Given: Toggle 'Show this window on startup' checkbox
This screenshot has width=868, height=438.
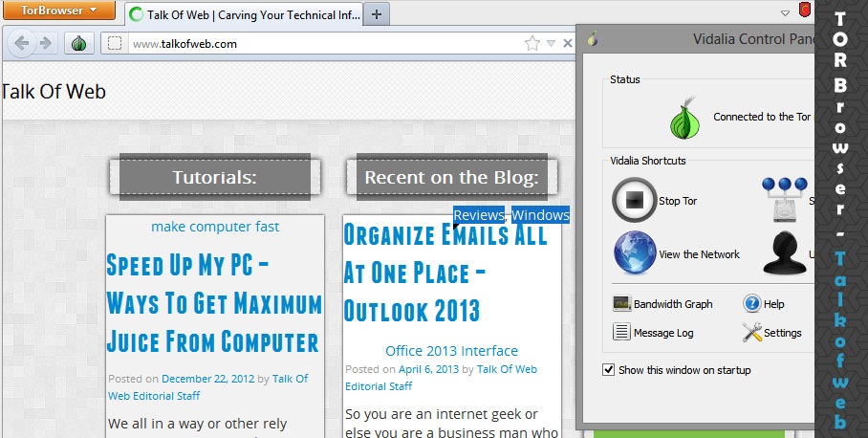Looking at the screenshot, I should click(608, 370).
